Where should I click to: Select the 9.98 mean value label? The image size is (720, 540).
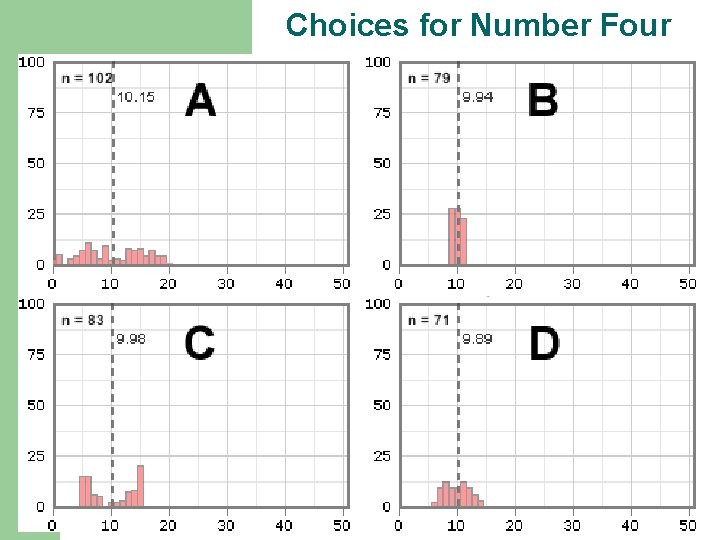pos(131,340)
